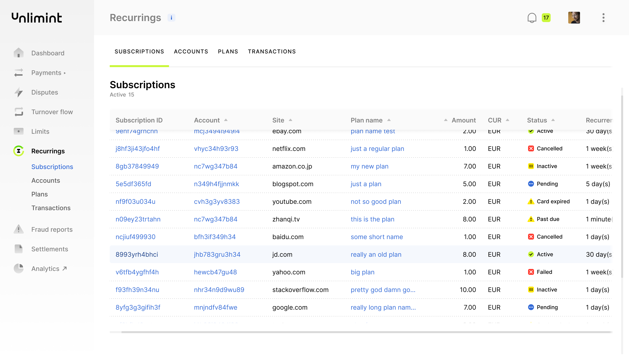
Task: Click the Turnover flow icon
Action: (18, 112)
